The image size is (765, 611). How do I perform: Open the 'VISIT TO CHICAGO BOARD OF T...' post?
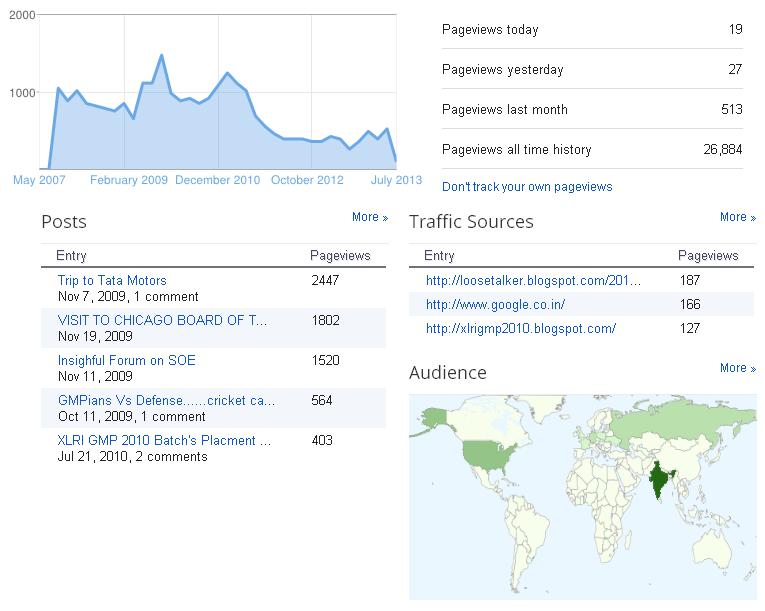162,320
